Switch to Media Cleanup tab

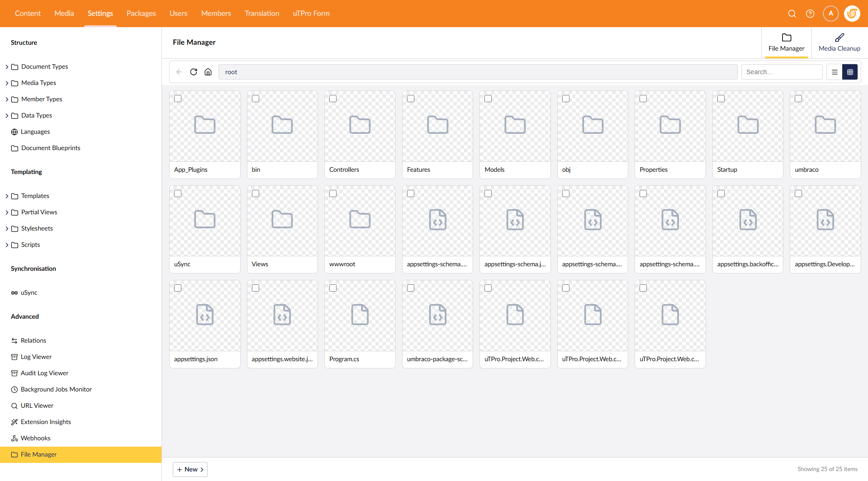pyautogui.click(x=839, y=42)
